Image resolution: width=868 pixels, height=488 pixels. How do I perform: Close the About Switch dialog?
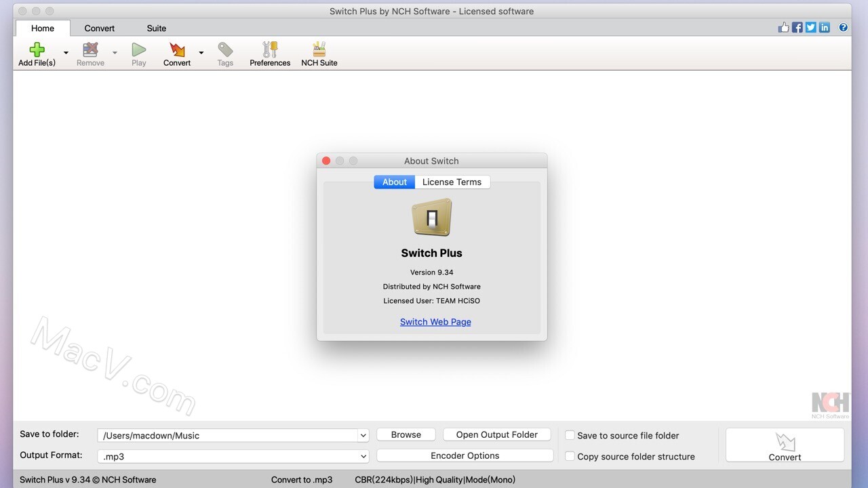click(x=326, y=161)
